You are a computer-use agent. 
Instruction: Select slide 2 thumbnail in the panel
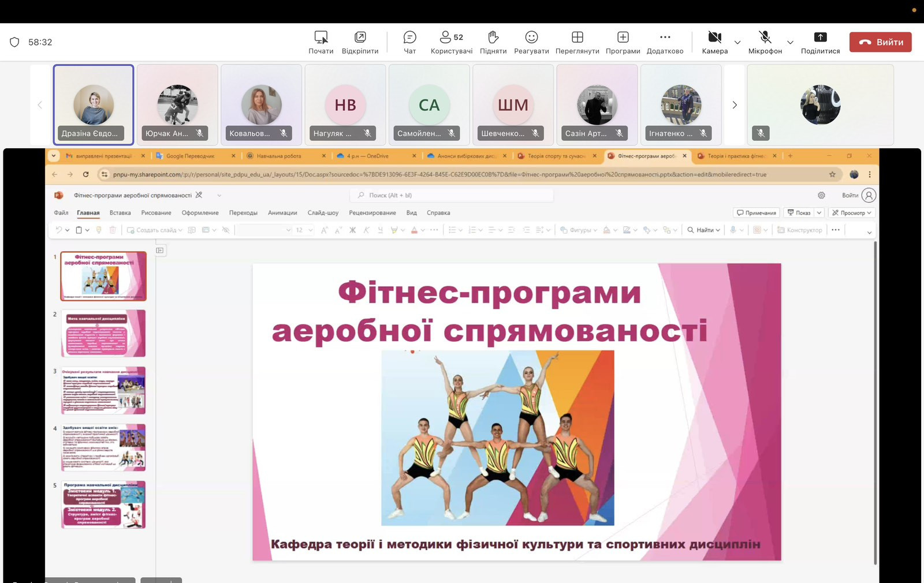[x=103, y=333]
